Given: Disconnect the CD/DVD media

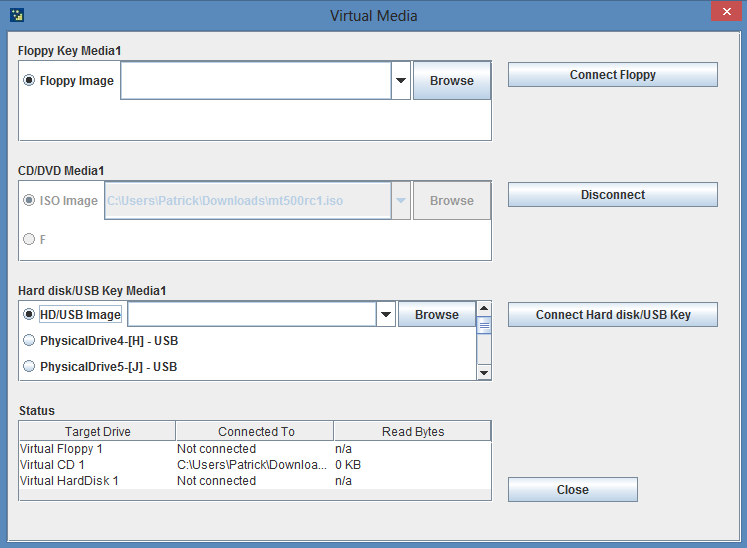Looking at the screenshot, I should [x=612, y=195].
